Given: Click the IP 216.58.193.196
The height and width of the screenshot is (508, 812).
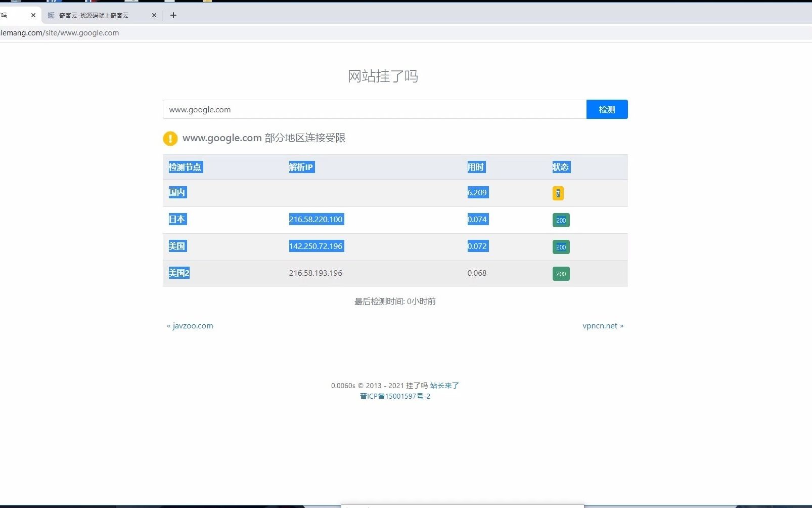Looking at the screenshot, I should (315, 273).
